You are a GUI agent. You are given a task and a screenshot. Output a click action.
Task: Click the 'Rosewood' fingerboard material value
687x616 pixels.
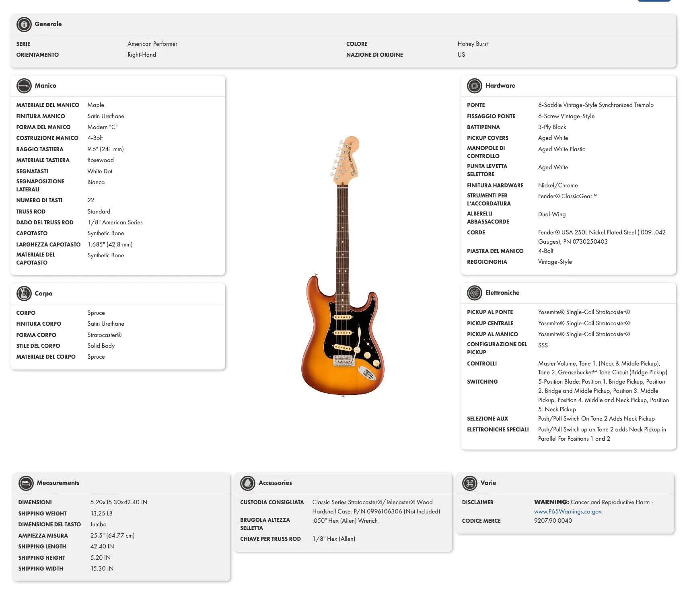point(101,160)
